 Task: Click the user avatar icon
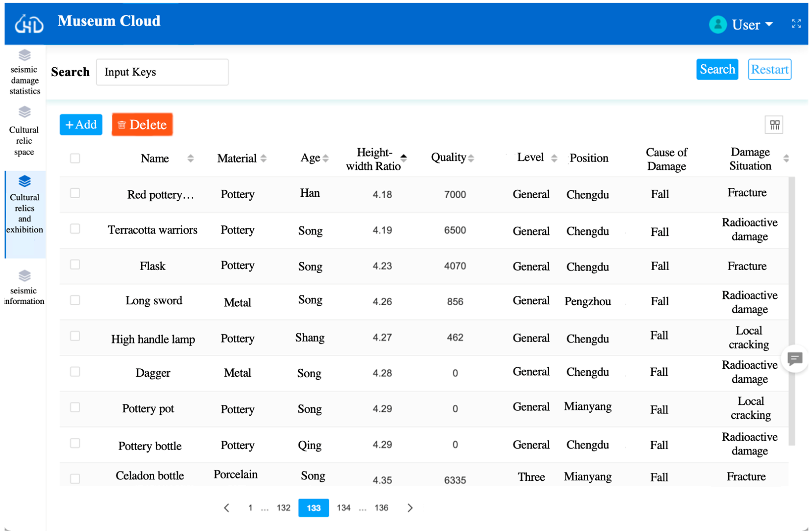pos(717,25)
